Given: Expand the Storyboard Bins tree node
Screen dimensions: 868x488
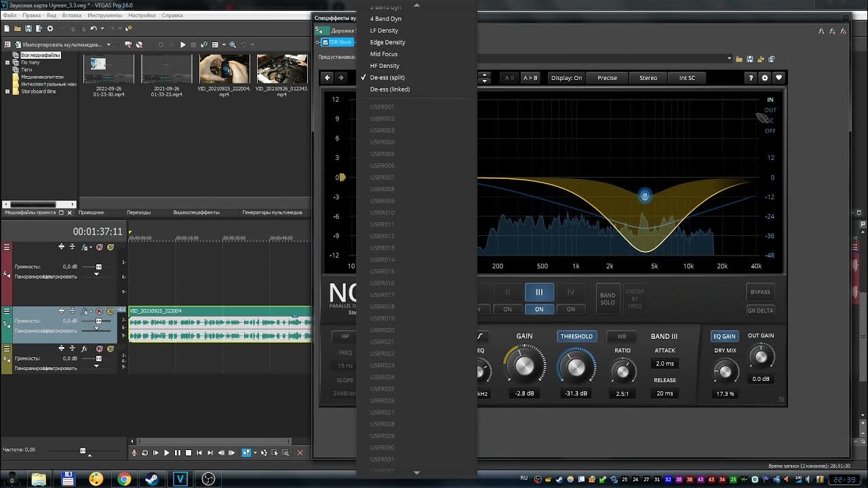Looking at the screenshot, I should (x=7, y=91).
